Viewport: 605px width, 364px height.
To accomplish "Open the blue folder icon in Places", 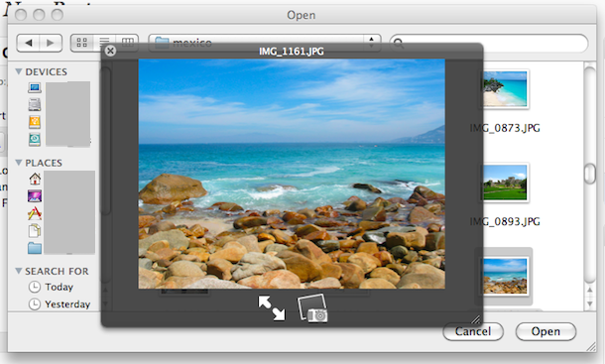I will coord(35,248).
